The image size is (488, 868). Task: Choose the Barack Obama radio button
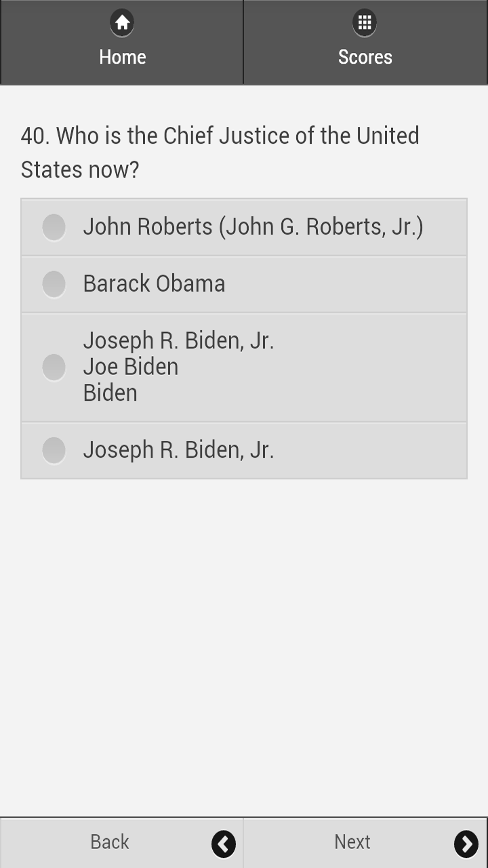pos(54,284)
